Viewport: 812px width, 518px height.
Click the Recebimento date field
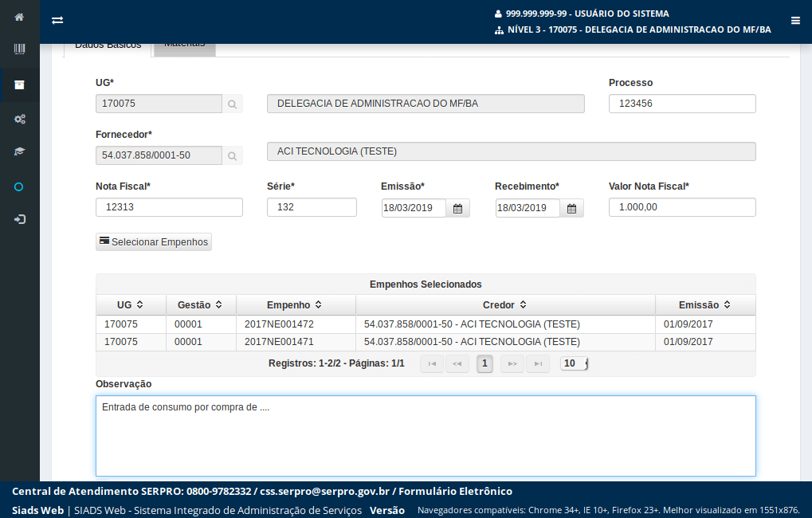[528, 208]
